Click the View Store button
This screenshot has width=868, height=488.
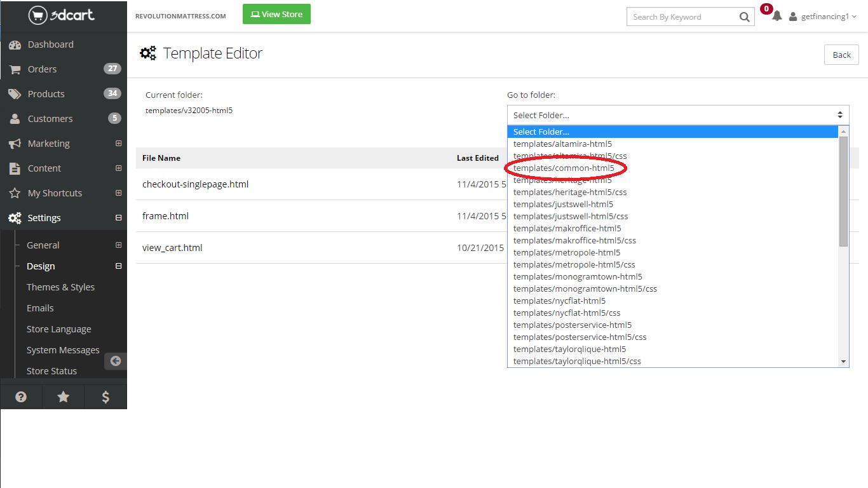(x=276, y=14)
